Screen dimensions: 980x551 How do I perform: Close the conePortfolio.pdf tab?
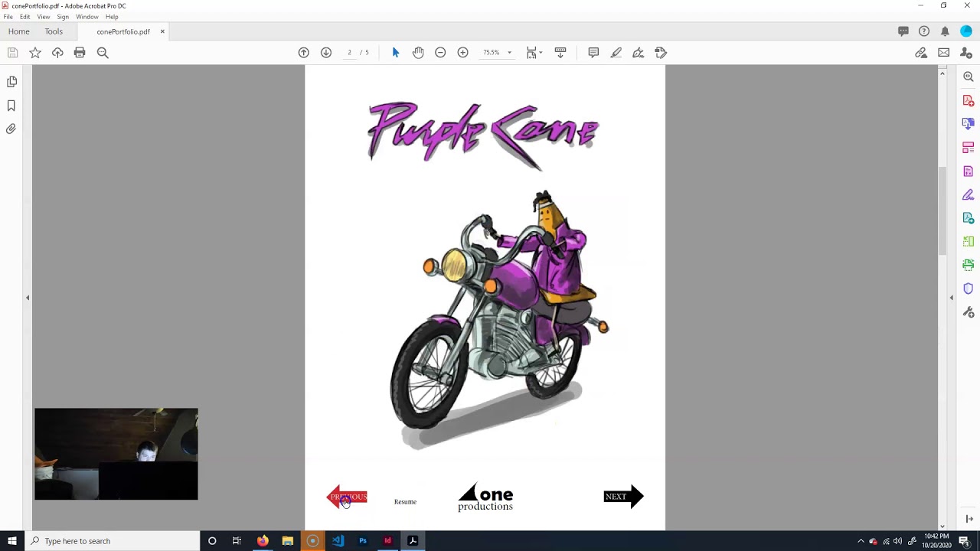(x=162, y=31)
